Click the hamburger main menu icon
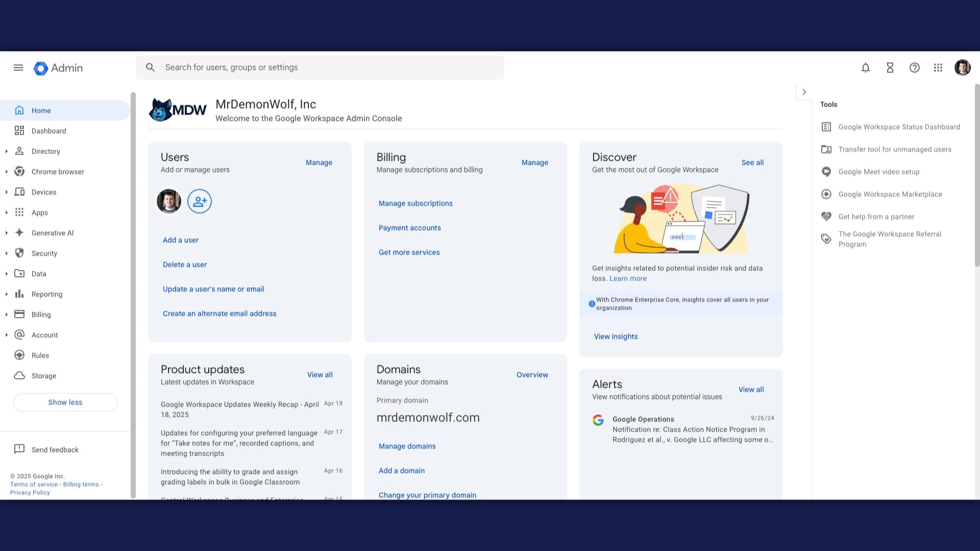Image resolution: width=980 pixels, height=551 pixels. tap(18, 68)
